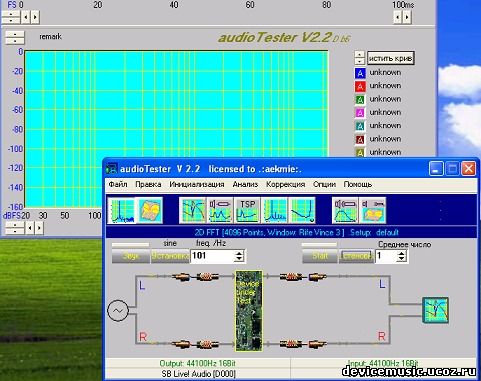Click the Start measurement button
481x381 pixels.
[x=320, y=256]
